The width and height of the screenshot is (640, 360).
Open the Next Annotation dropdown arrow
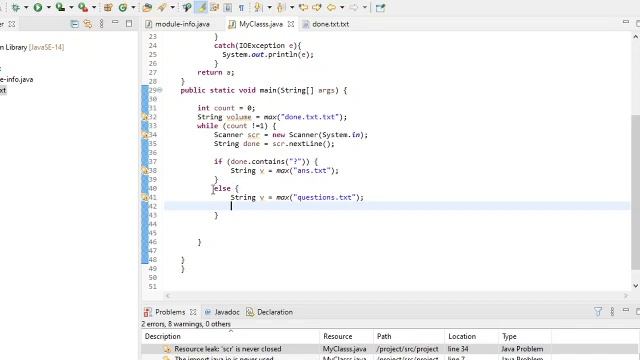[269, 7]
